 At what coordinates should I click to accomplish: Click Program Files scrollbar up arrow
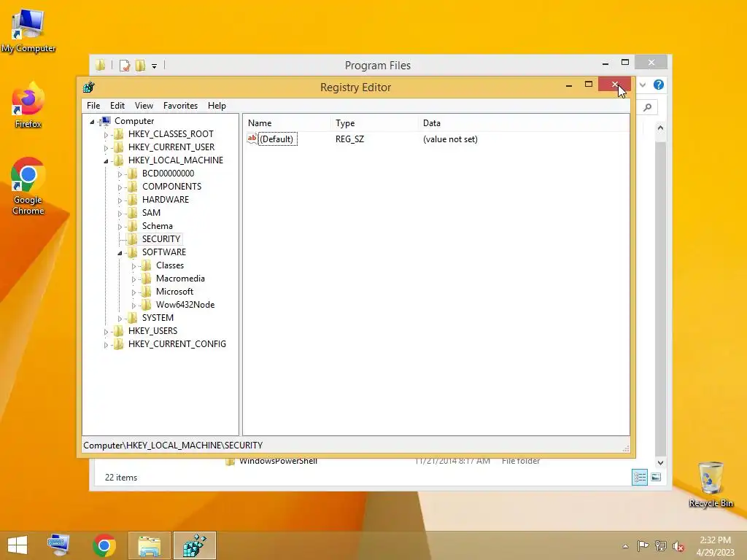tap(660, 128)
